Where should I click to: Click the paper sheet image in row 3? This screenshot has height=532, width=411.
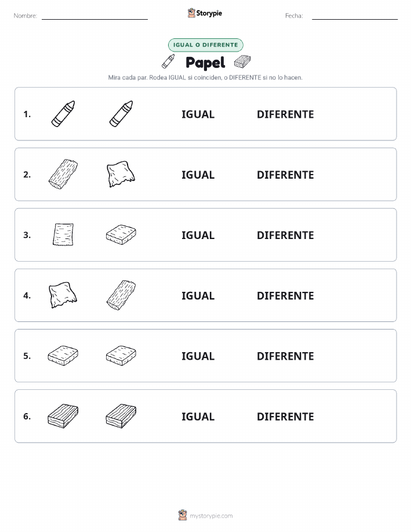63,234
